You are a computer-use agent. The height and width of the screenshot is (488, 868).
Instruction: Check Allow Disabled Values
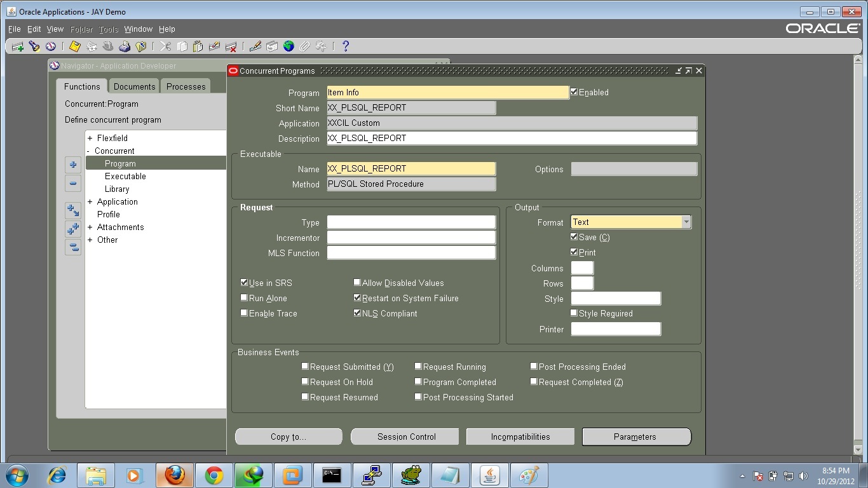357,283
